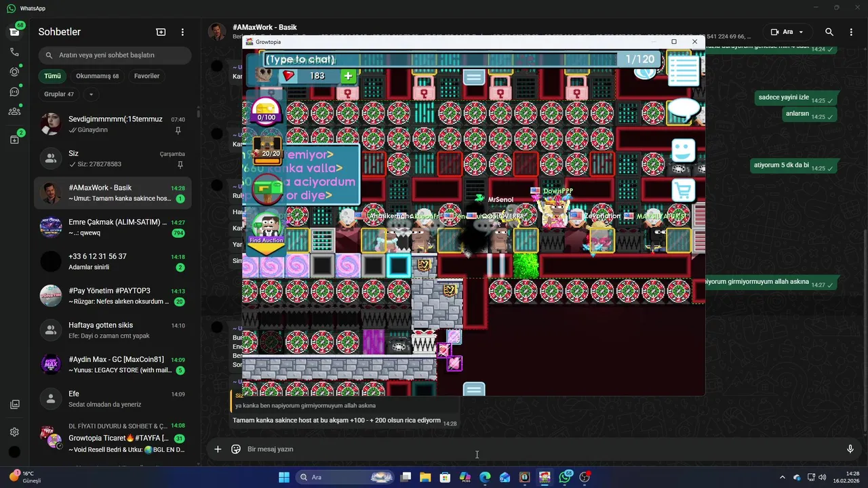Click the taskbar search box Ara
This screenshot has width=868, height=488.
pyautogui.click(x=347, y=477)
